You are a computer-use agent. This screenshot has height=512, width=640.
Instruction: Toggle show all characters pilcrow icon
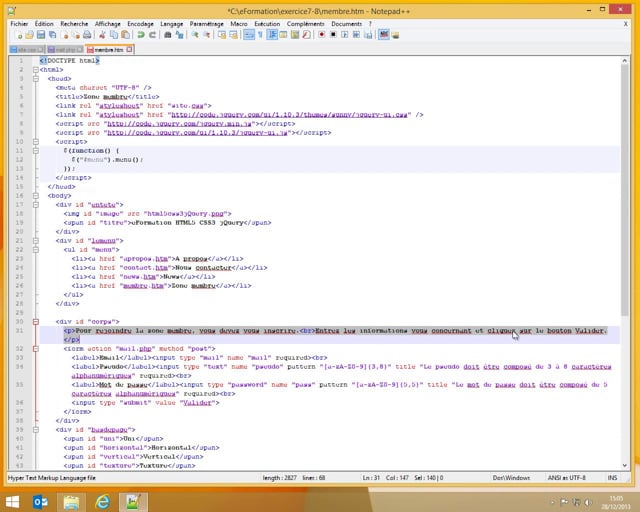coord(260,35)
